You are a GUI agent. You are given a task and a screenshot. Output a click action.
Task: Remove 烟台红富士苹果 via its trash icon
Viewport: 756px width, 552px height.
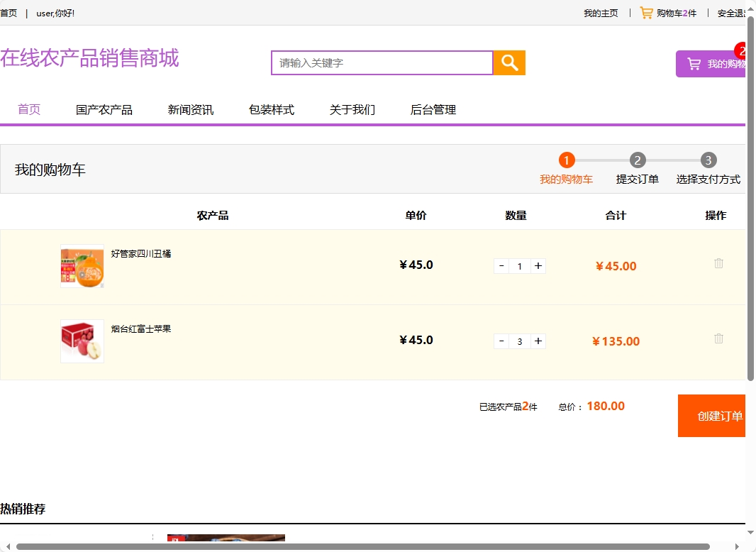coord(718,338)
